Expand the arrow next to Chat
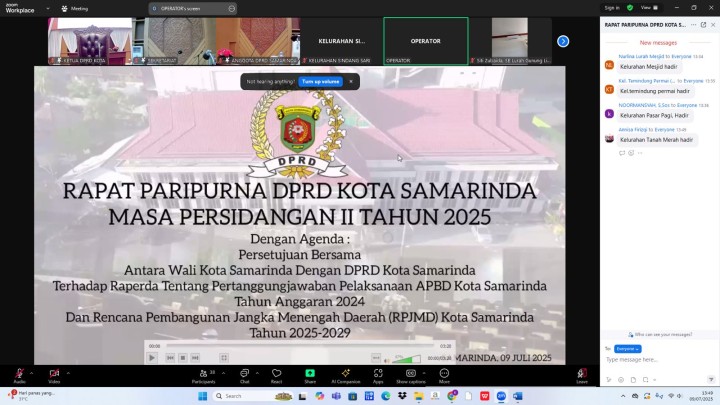This screenshot has height=405, width=720. point(257,373)
